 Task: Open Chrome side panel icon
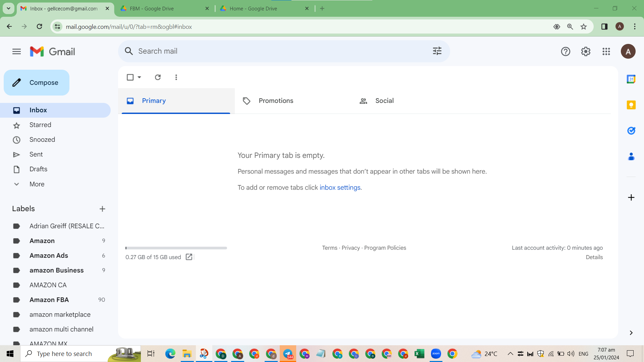coord(604,26)
